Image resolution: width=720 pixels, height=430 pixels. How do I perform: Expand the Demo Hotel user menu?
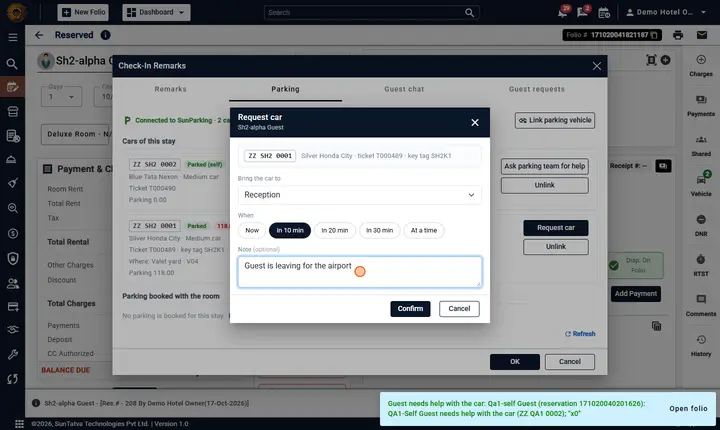[666, 12]
